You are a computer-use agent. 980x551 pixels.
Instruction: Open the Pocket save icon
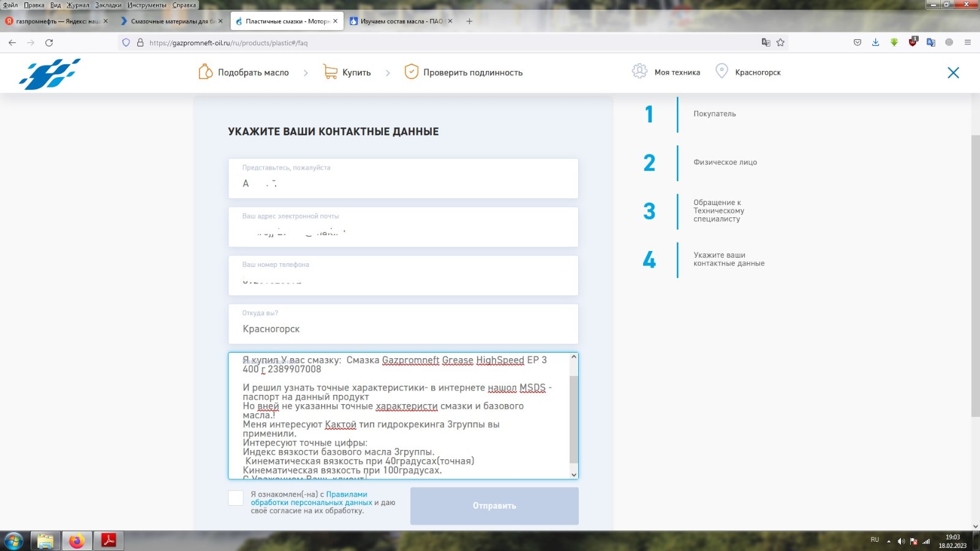(858, 43)
